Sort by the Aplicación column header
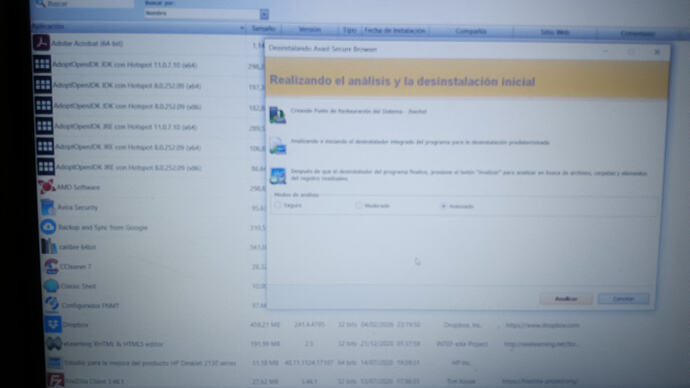Image resolution: width=690 pixels, height=388 pixels. click(x=138, y=27)
